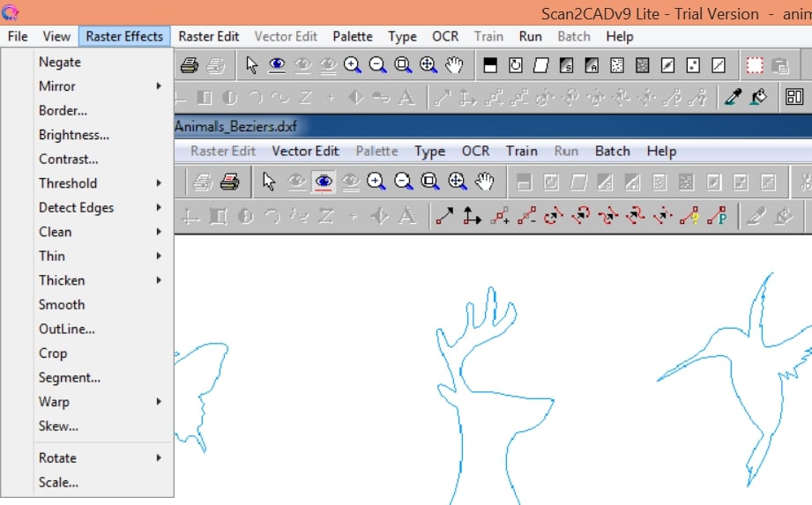This screenshot has width=812, height=505.
Task: Open the File menu
Action: point(18,37)
